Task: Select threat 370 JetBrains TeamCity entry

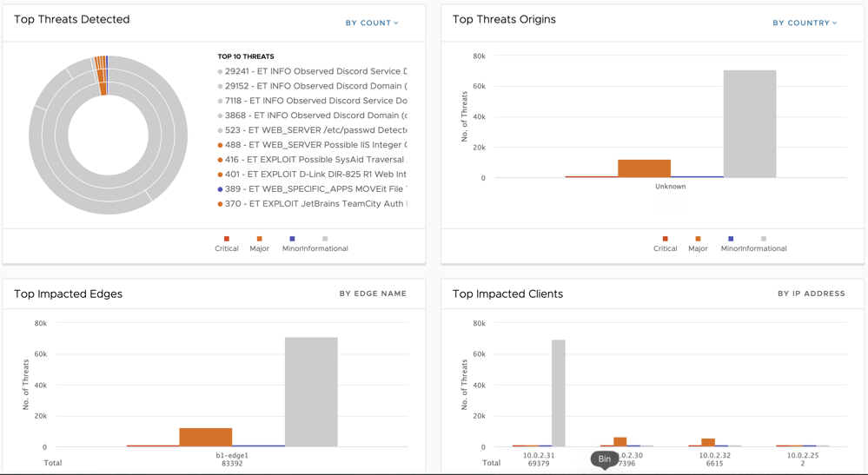Action: click(312, 203)
